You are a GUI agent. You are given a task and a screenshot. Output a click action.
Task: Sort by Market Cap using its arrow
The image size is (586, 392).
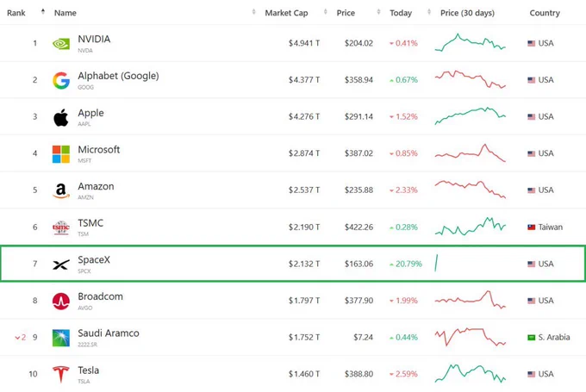point(325,11)
